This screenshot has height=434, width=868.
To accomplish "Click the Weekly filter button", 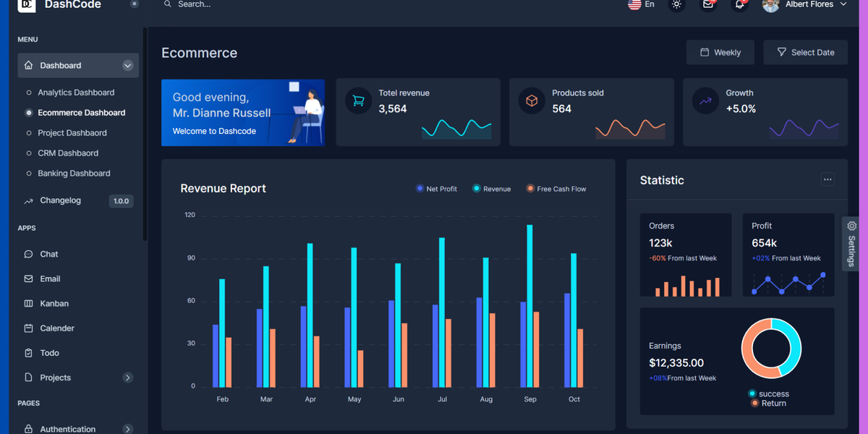I will (720, 52).
